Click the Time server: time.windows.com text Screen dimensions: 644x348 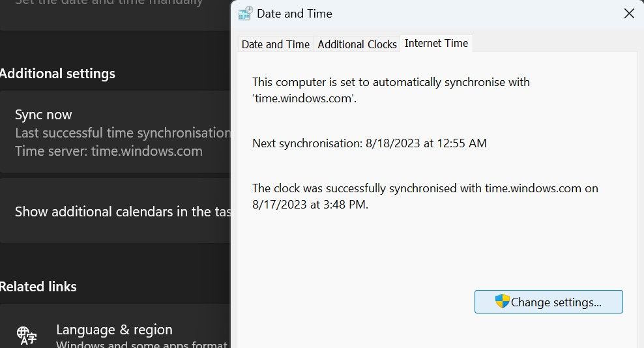pyautogui.click(x=109, y=151)
